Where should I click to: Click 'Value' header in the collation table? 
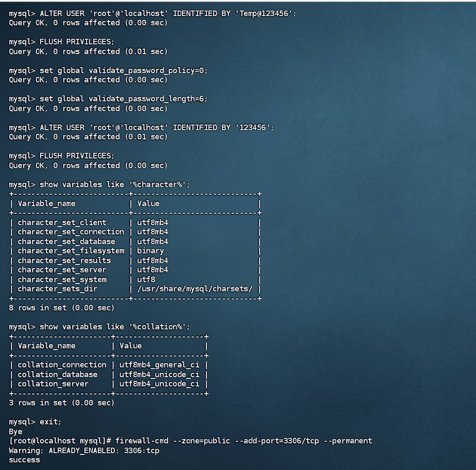click(x=130, y=346)
